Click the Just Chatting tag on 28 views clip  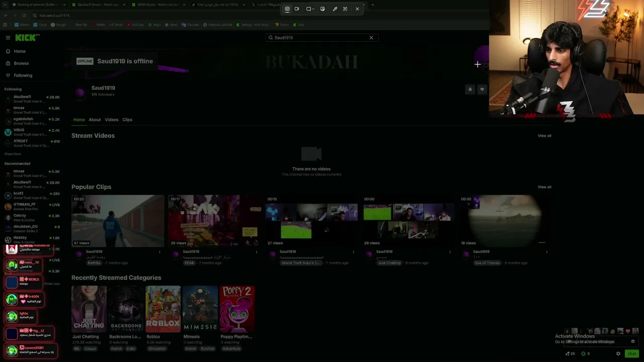(389, 263)
